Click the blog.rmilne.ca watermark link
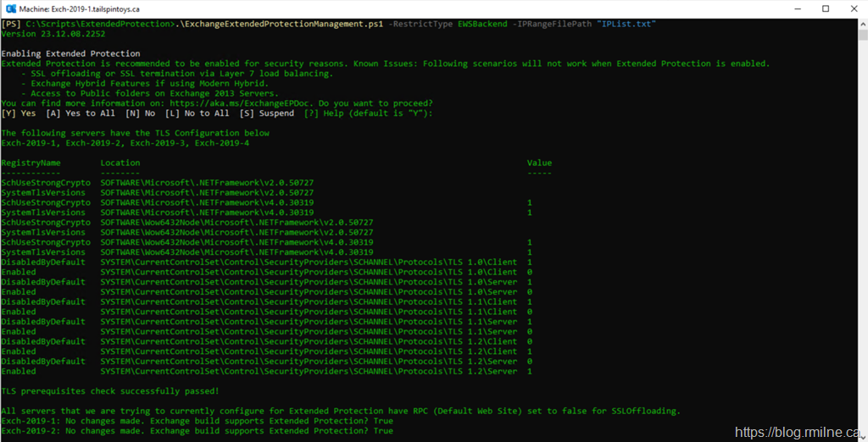Viewport: 868px width, 442px height. tap(798, 432)
